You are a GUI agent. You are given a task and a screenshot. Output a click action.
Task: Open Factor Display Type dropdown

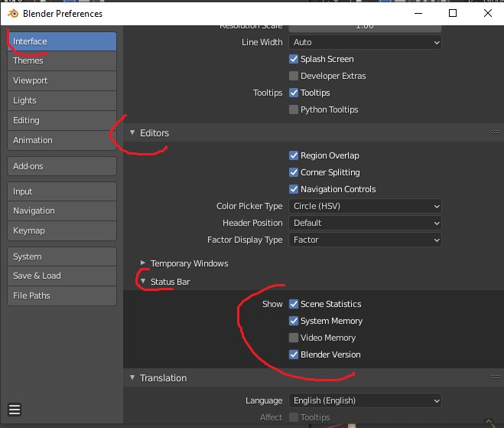(365, 240)
